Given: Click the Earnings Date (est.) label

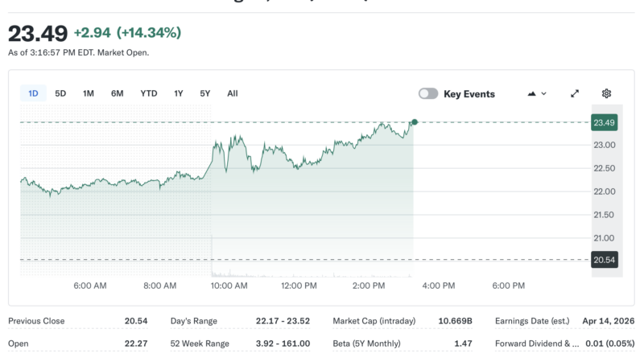Looking at the screenshot, I should [534, 321].
